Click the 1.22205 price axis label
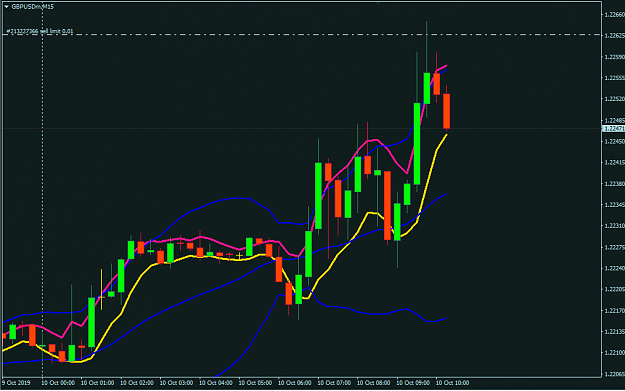 [x=614, y=289]
